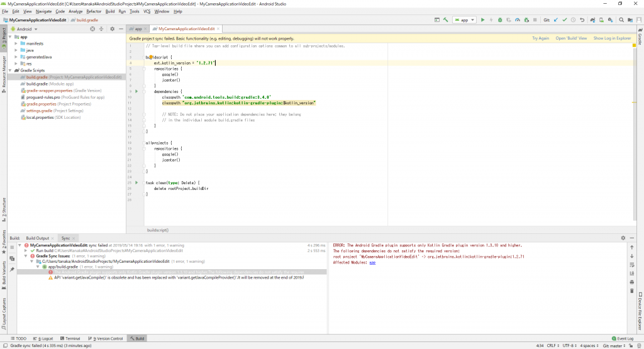Open the Refactor menu

click(x=94, y=11)
